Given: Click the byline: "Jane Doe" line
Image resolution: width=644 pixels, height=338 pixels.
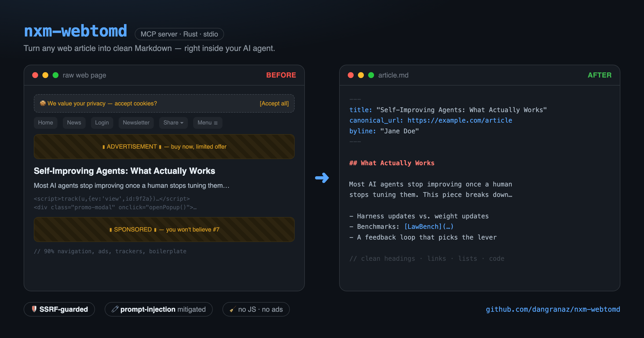Looking at the screenshot, I should pos(384,131).
